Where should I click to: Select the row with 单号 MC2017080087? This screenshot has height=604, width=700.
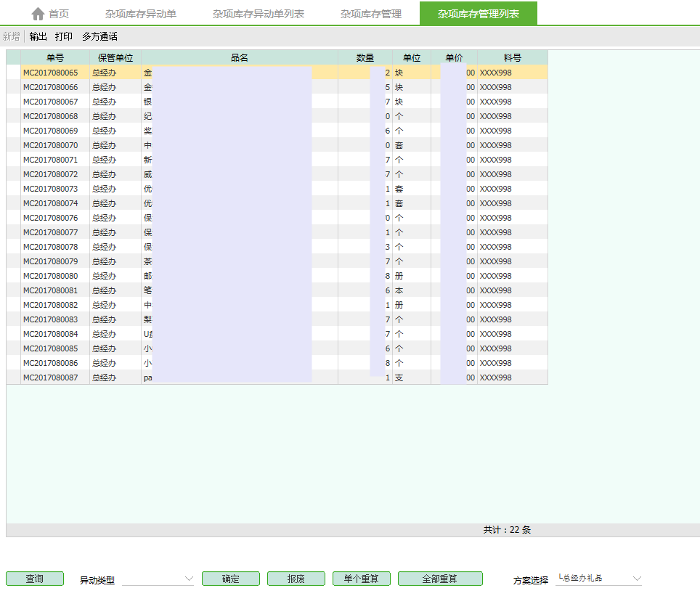(50, 377)
